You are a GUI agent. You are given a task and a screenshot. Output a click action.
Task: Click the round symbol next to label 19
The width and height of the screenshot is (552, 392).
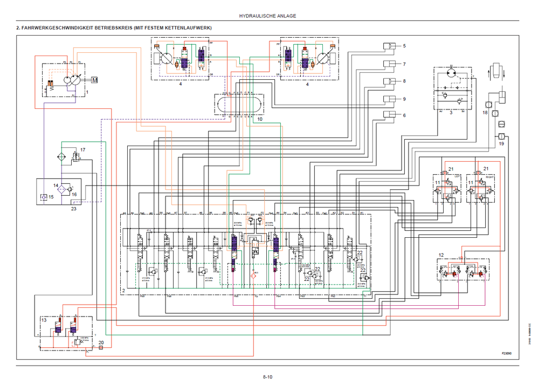point(502,136)
